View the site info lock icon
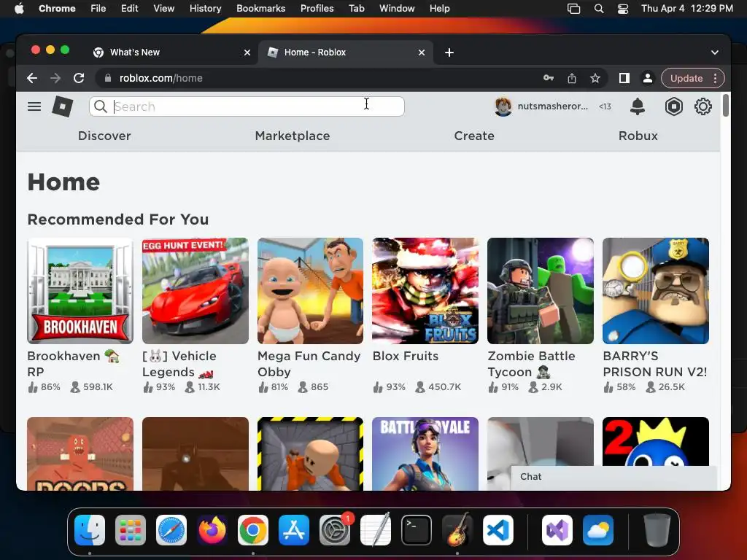The width and height of the screenshot is (747, 560). click(x=108, y=78)
